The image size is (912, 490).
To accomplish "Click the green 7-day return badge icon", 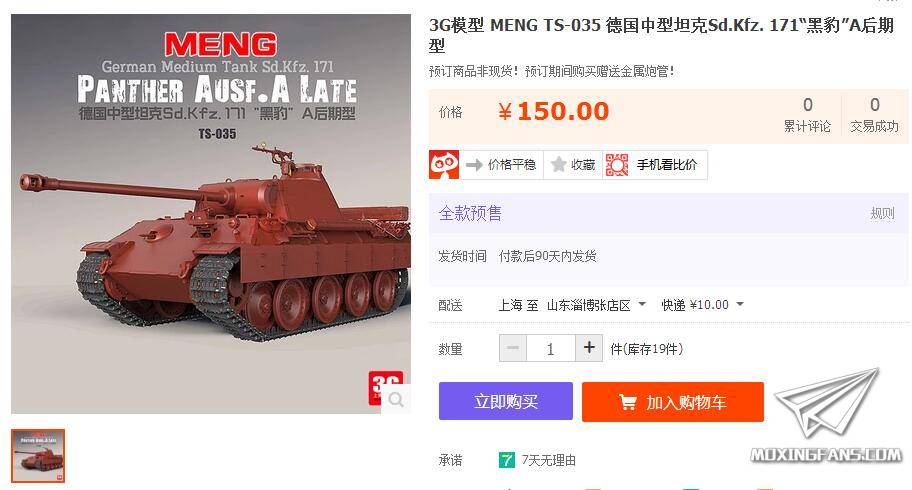I will [507, 460].
